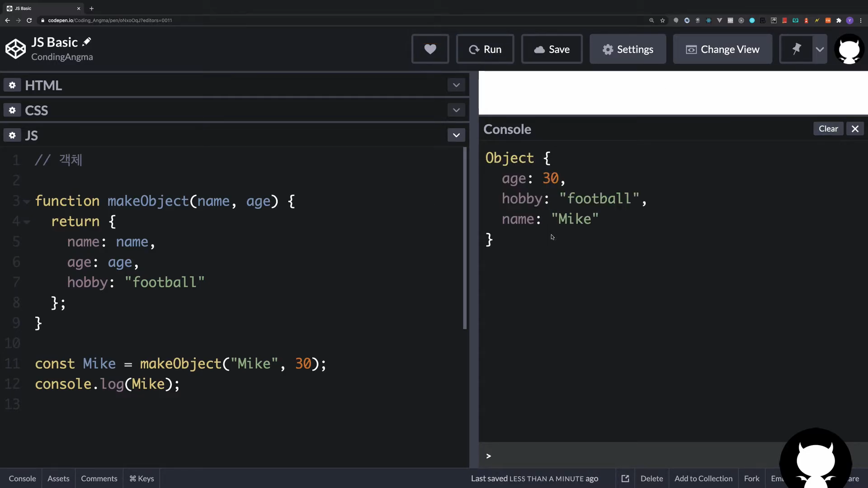
Task: Go forward in browser
Action: pos(18,20)
